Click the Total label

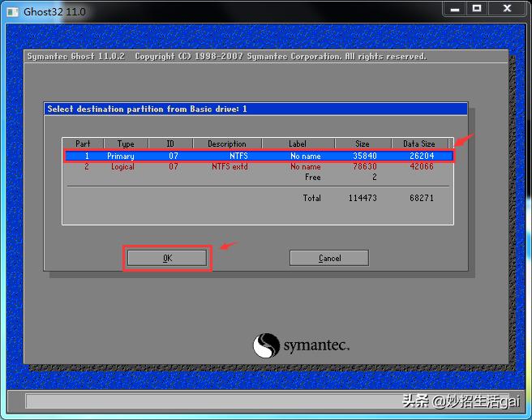pyautogui.click(x=311, y=198)
